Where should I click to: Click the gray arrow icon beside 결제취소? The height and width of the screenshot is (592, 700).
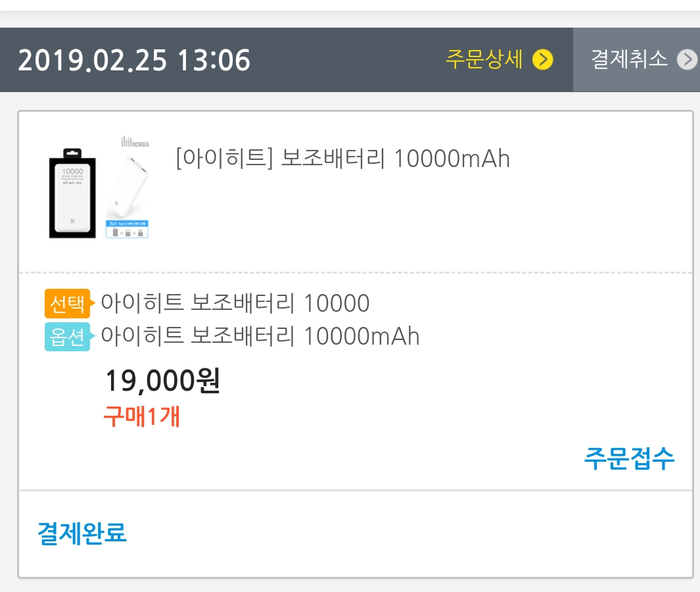tap(688, 60)
